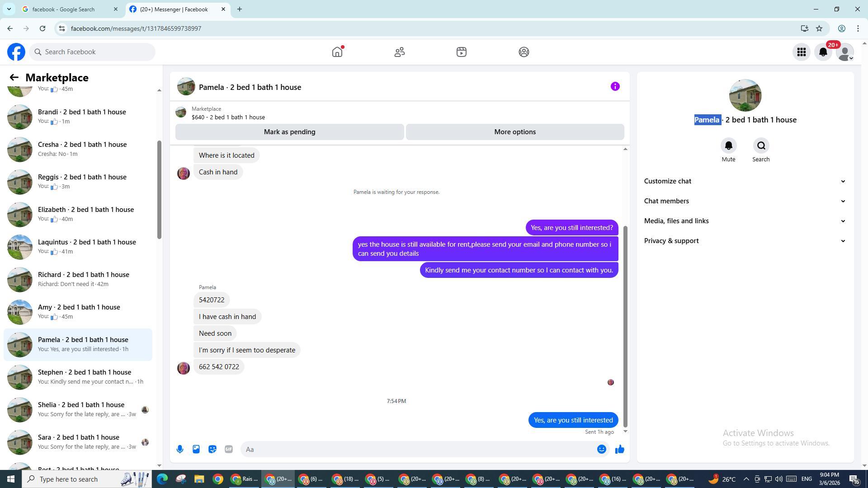This screenshot has height=488, width=868.
Task: Click the message input field
Action: tap(416, 449)
